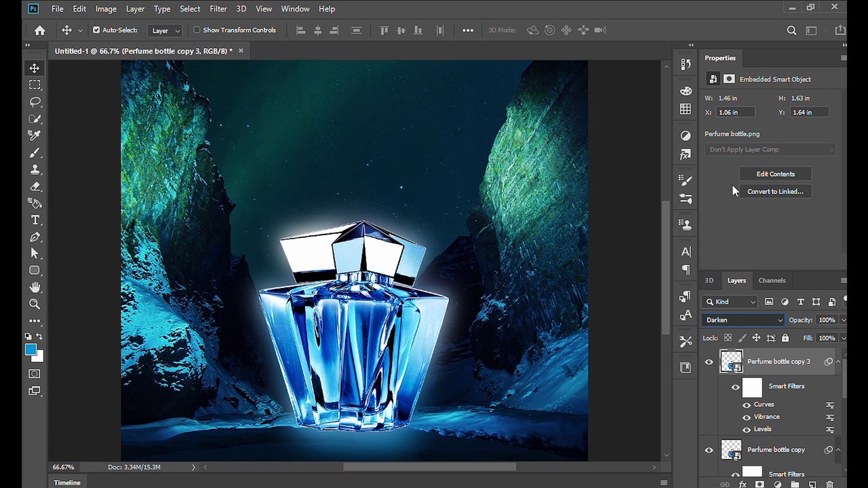Open the Opacity dropdown arrow

coord(843,320)
